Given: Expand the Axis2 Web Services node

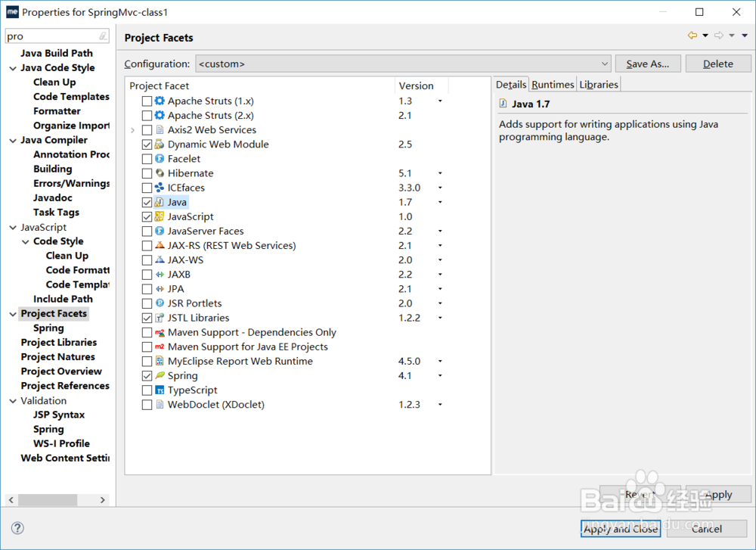Looking at the screenshot, I should (133, 130).
